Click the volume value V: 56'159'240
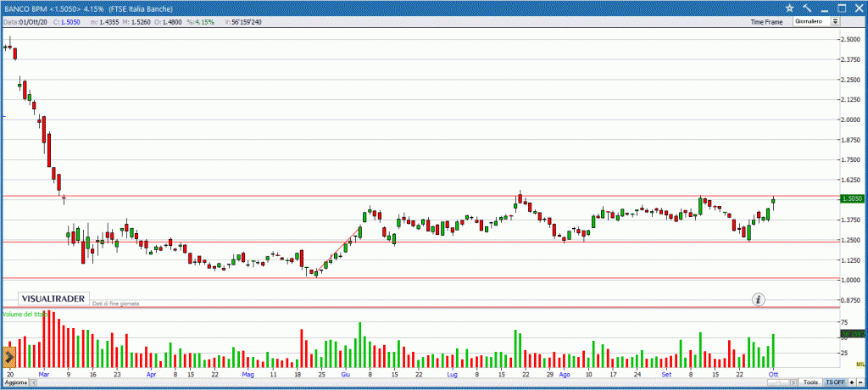868x390 pixels. (x=244, y=22)
